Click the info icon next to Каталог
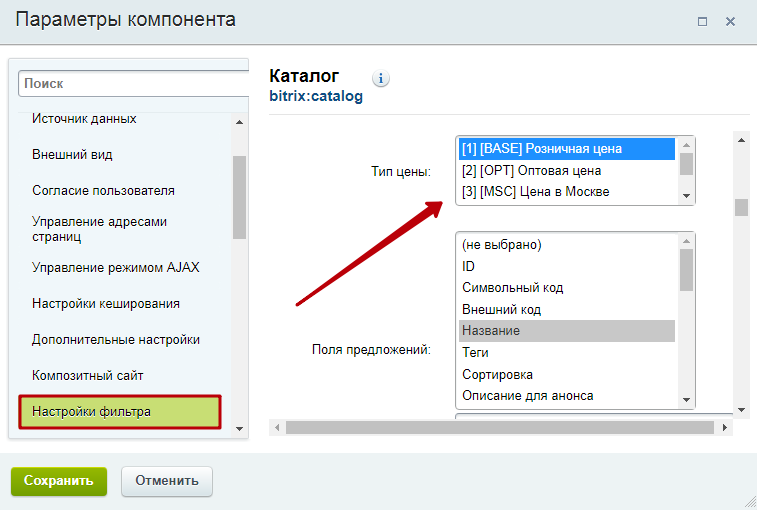The image size is (757, 510). 381,78
